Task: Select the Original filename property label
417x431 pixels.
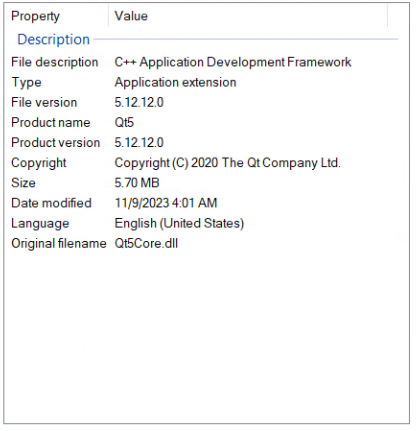Action: (59, 243)
